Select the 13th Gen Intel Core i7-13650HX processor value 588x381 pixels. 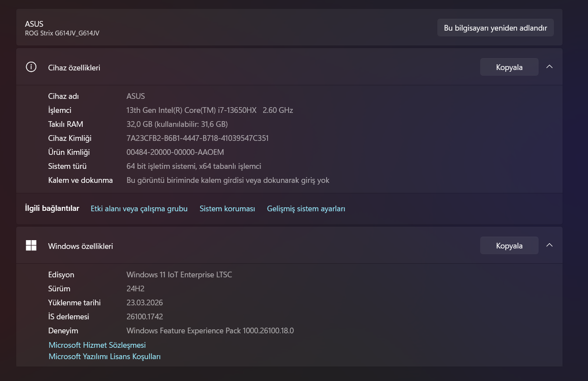point(210,110)
